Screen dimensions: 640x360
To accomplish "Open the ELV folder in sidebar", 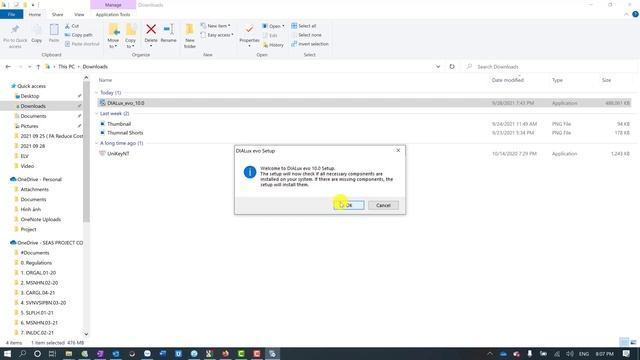I will (24, 156).
